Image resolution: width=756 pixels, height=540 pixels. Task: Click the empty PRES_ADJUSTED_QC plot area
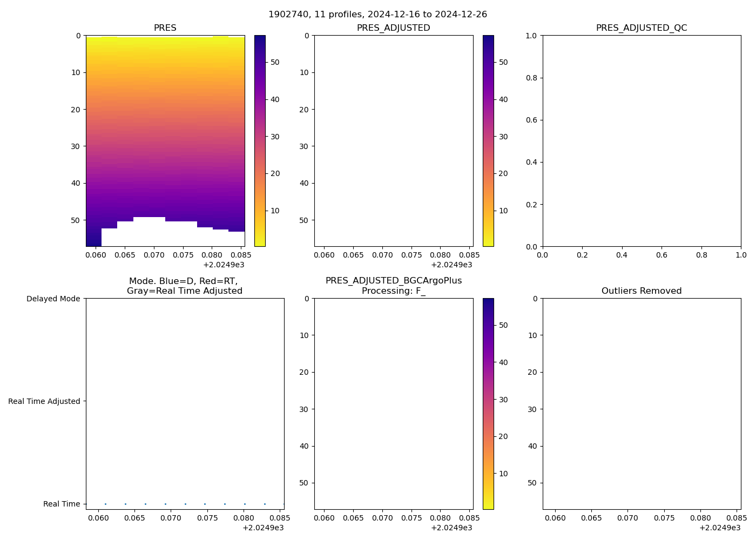[x=642, y=140]
